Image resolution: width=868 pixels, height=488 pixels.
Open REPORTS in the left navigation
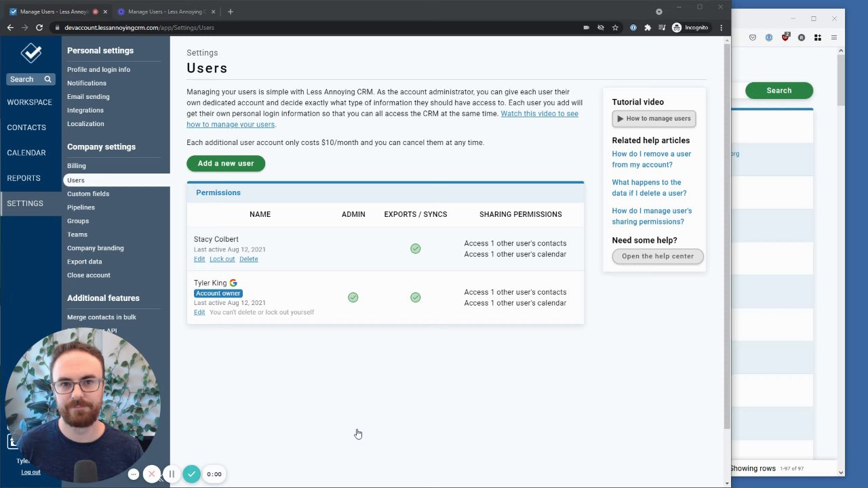[x=24, y=178]
